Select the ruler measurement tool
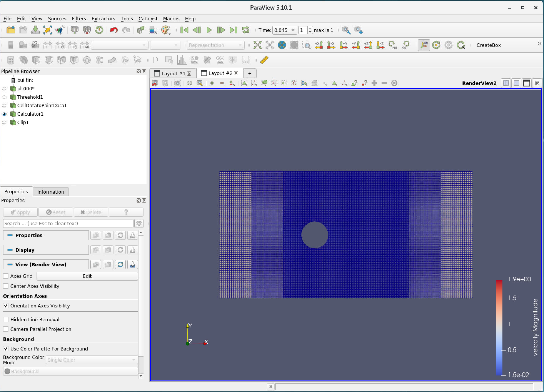544x392 pixels. (x=264, y=60)
